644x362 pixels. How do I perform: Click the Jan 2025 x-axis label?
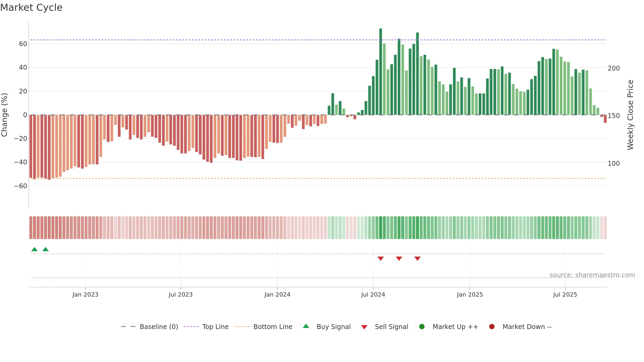[470, 294]
